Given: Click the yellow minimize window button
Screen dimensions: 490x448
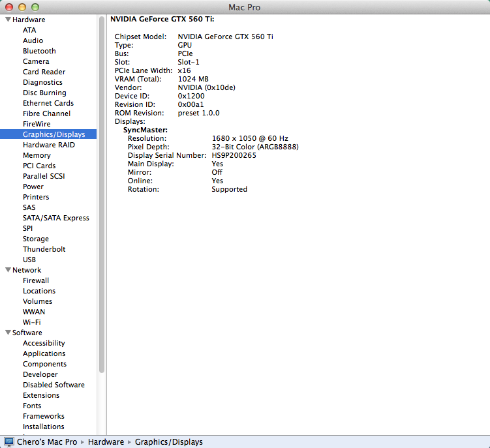Looking at the screenshot, I should [x=22, y=7].
